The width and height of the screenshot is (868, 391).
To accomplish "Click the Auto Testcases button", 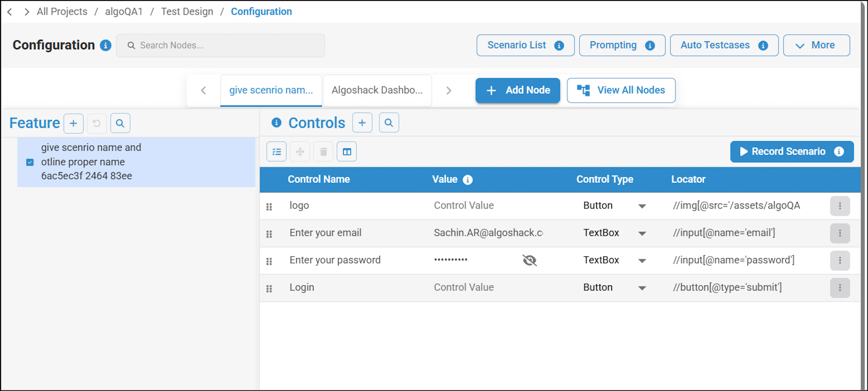I will click(724, 45).
